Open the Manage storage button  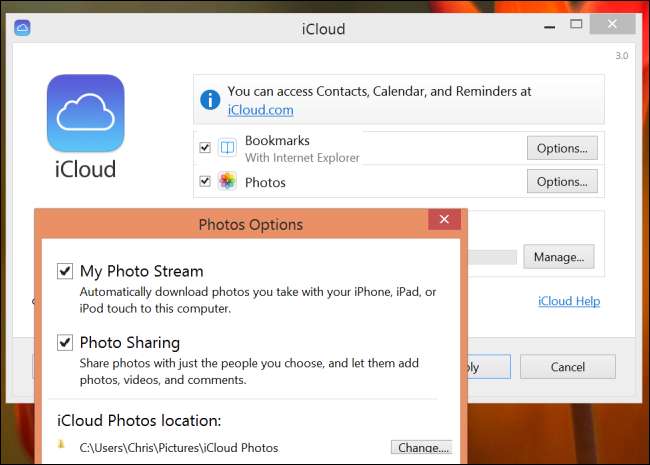coord(558,257)
